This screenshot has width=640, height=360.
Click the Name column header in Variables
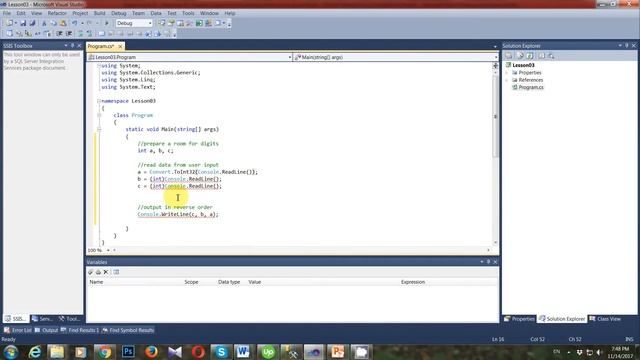click(x=96, y=282)
